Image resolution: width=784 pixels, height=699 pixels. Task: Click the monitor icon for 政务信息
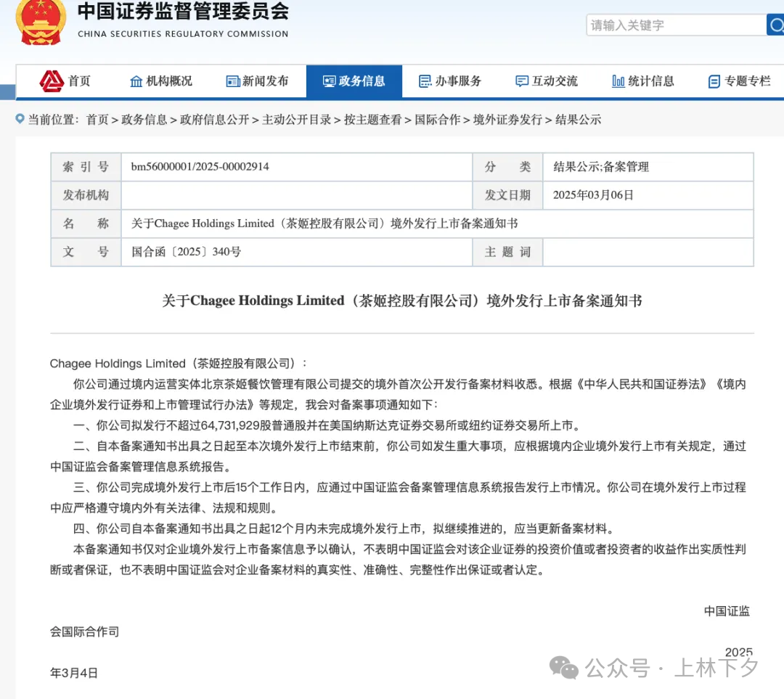pos(329,81)
